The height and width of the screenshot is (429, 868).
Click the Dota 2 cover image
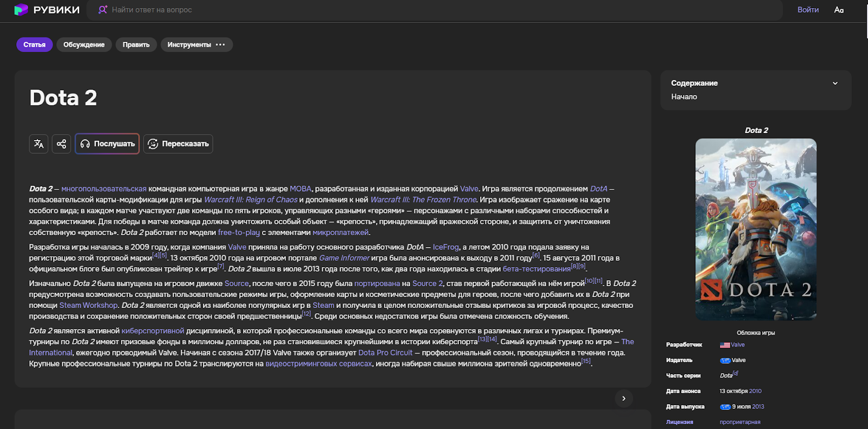[756, 229]
